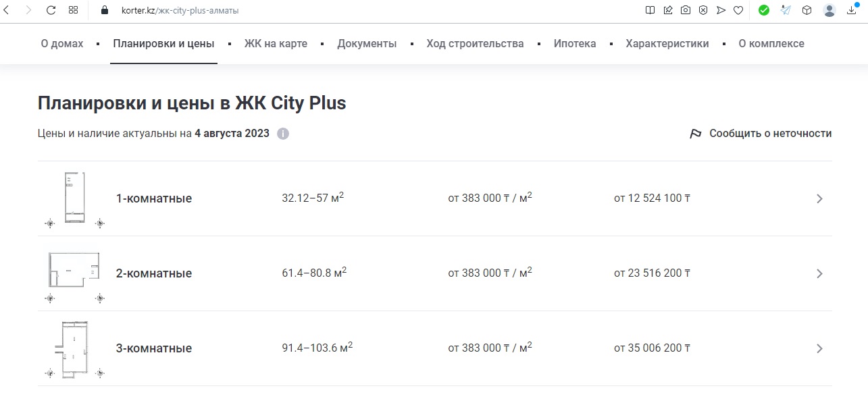Screen dimensions: 868x403
Task: Go to the Ход строительства tab
Action: point(475,43)
